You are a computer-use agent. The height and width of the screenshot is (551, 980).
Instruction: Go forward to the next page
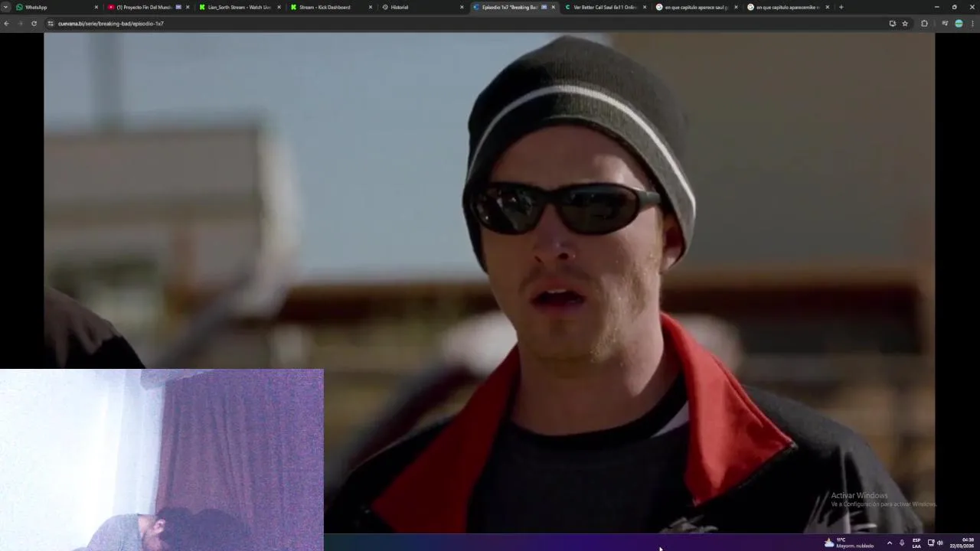coord(20,24)
